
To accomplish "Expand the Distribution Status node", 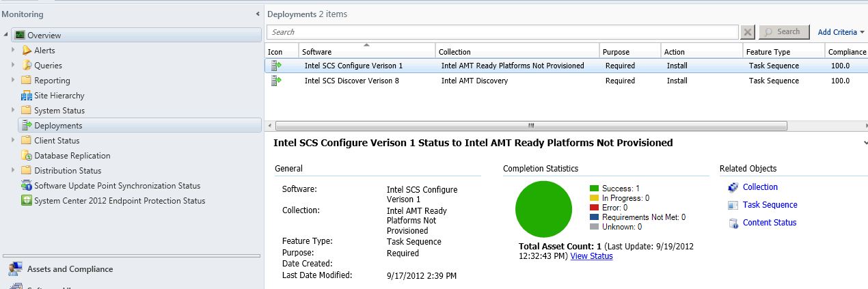I will [x=13, y=171].
